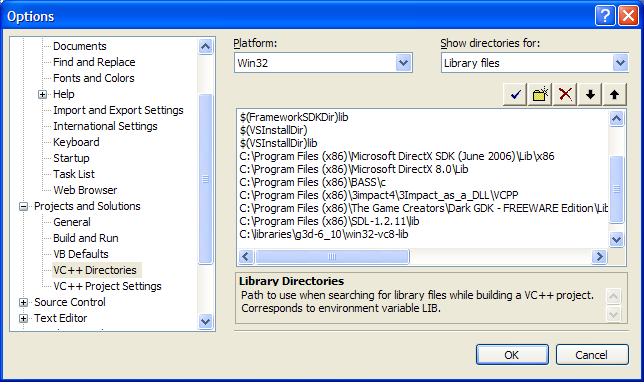Select VC++ Project Settings in the tree
644x382 pixels.
tap(107, 286)
